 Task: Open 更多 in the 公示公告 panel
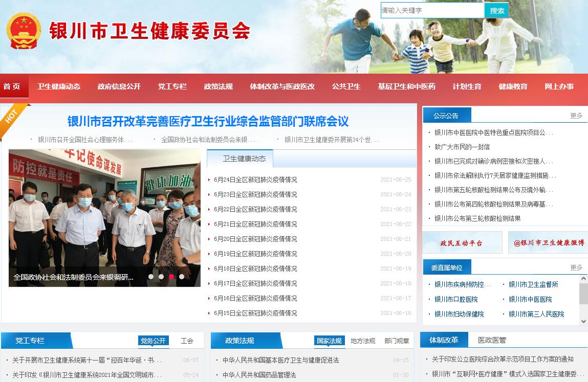pos(576,116)
